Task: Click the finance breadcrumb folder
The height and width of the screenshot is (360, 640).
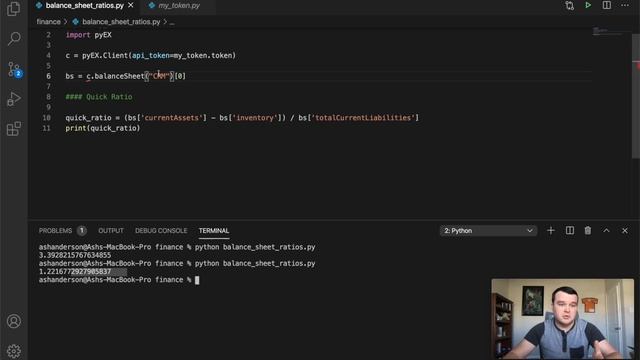Action: pos(48,22)
